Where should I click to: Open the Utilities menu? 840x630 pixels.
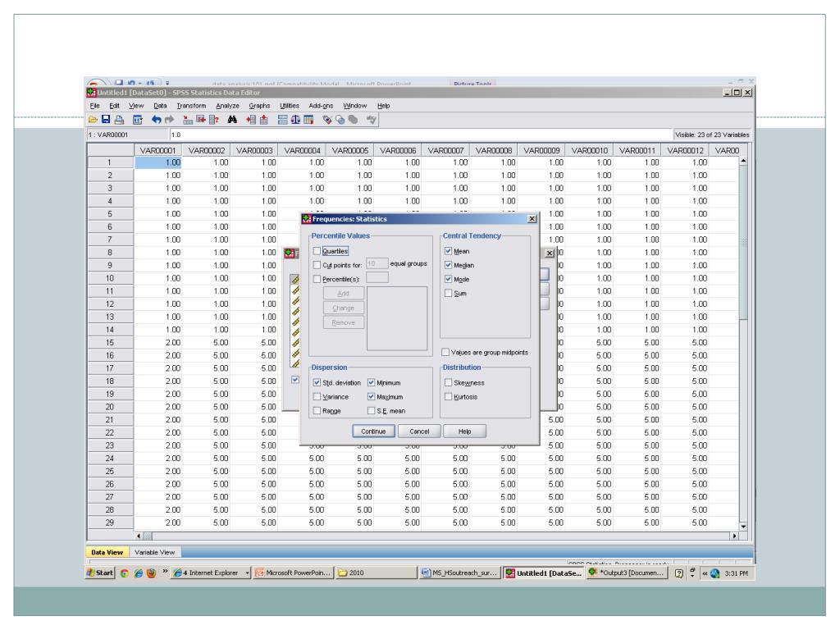point(290,106)
